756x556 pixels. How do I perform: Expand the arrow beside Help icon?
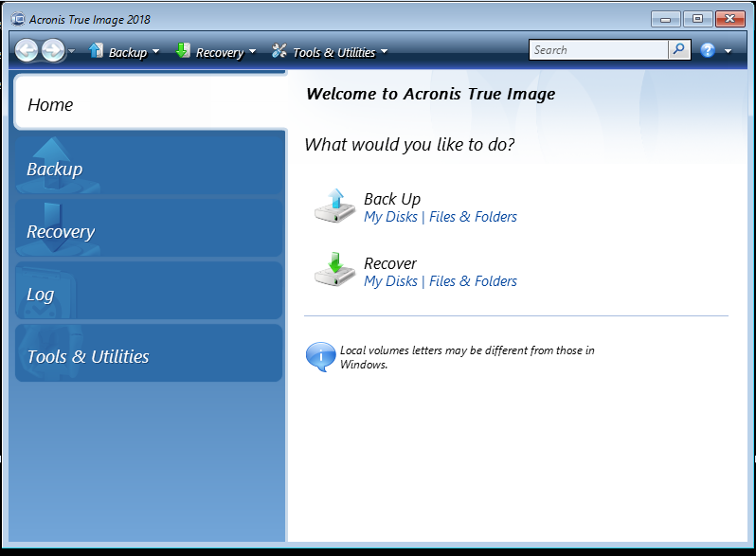point(728,51)
